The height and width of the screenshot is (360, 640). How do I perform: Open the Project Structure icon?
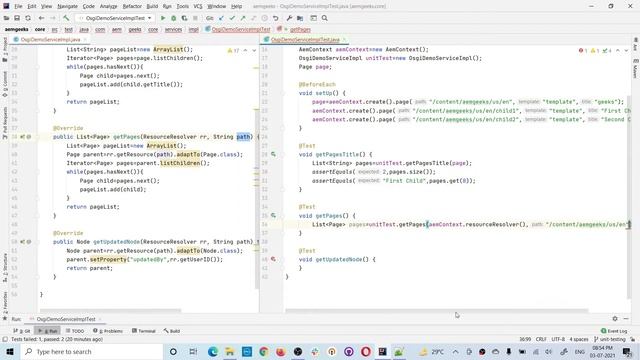(x=300, y=18)
